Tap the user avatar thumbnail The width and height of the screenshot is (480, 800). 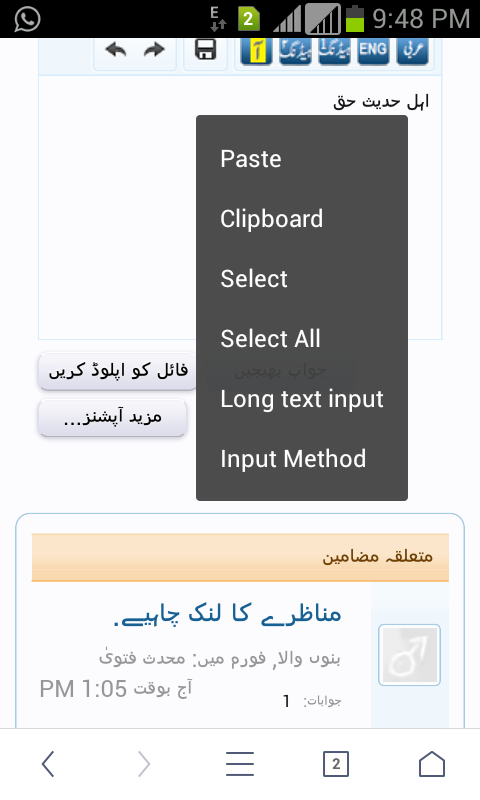click(409, 655)
